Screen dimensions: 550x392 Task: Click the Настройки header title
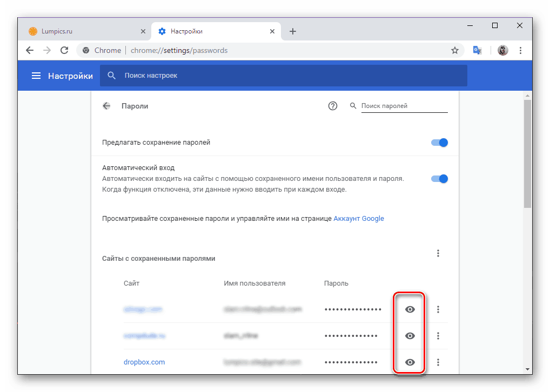tap(70, 76)
